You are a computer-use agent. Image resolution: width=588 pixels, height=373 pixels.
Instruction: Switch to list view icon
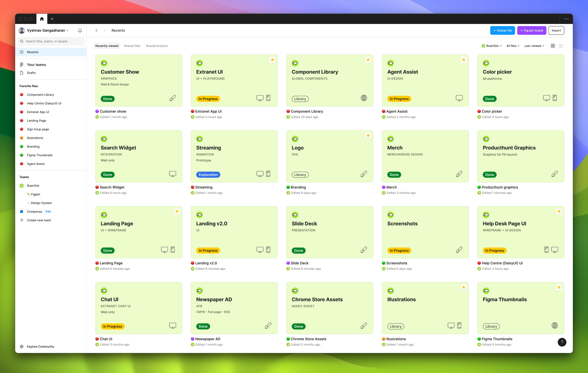pyautogui.click(x=561, y=46)
